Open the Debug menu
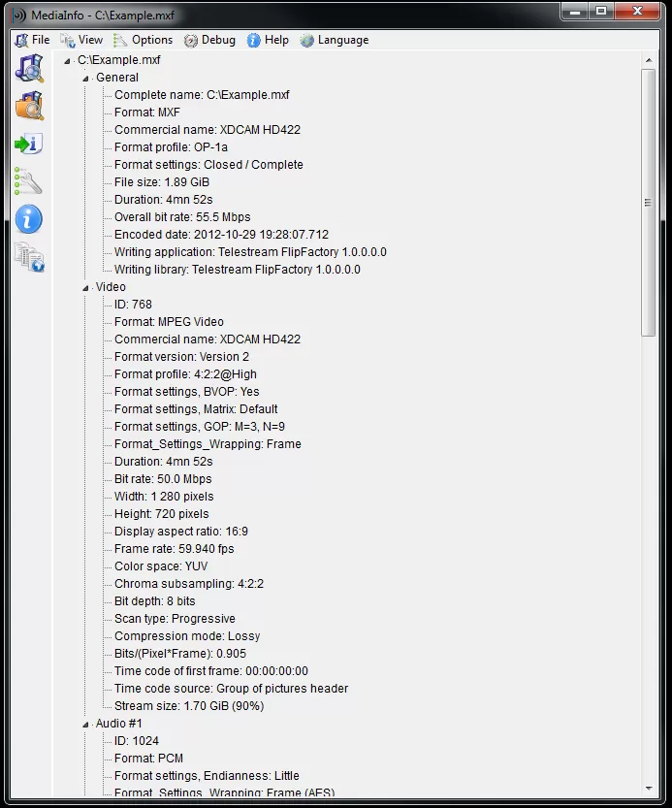This screenshot has width=672, height=808. tap(209, 40)
